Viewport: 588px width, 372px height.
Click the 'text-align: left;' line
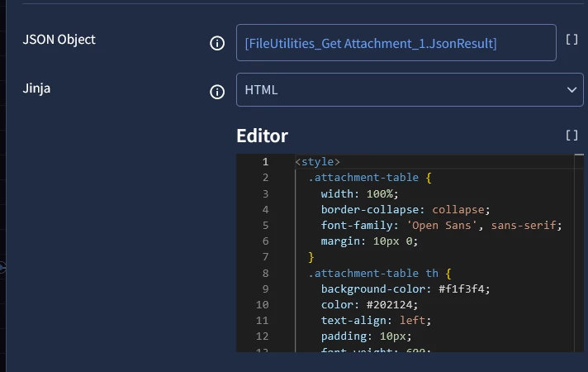click(376, 321)
